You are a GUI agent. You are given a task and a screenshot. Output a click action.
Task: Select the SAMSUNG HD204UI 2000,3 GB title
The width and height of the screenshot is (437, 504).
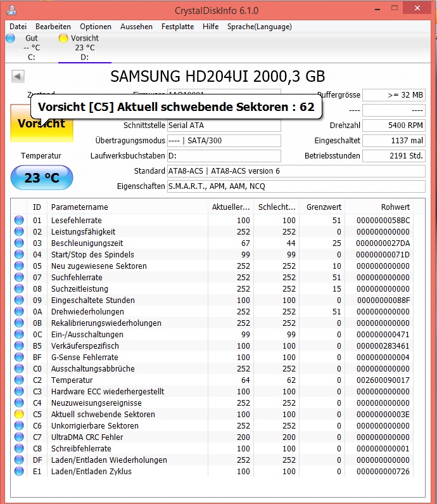pos(218,77)
